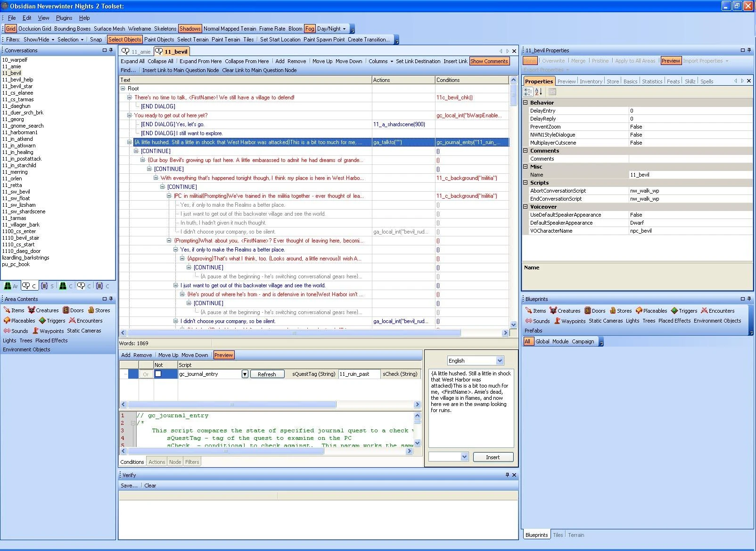Pin the Conversations panel
This screenshot has width=756, height=551.
click(x=111, y=50)
